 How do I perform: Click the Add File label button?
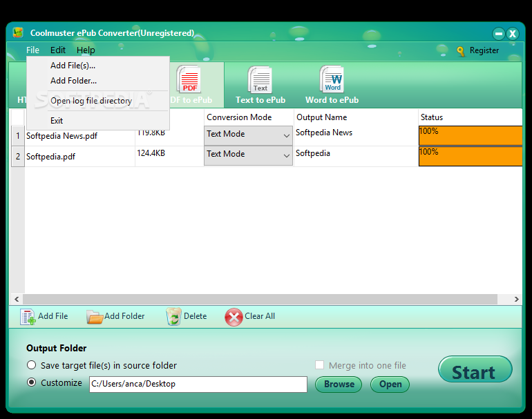tap(53, 316)
